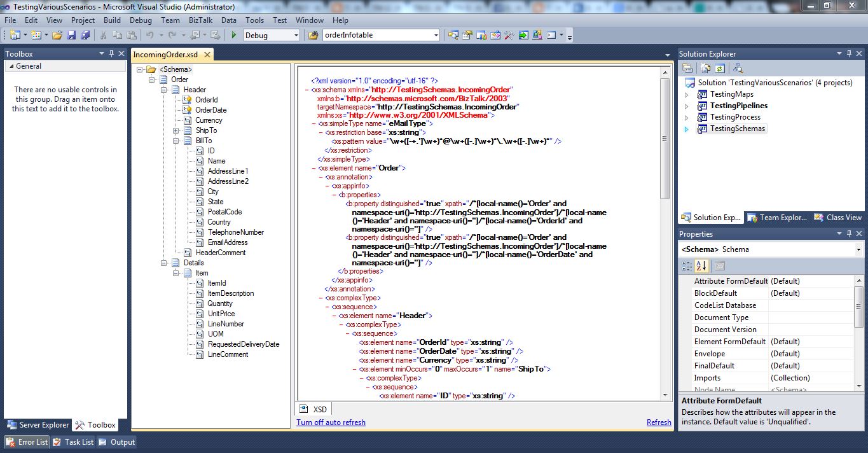Select the EmailAddress field node
This screenshot has width=868, height=453.
pyautogui.click(x=228, y=242)
